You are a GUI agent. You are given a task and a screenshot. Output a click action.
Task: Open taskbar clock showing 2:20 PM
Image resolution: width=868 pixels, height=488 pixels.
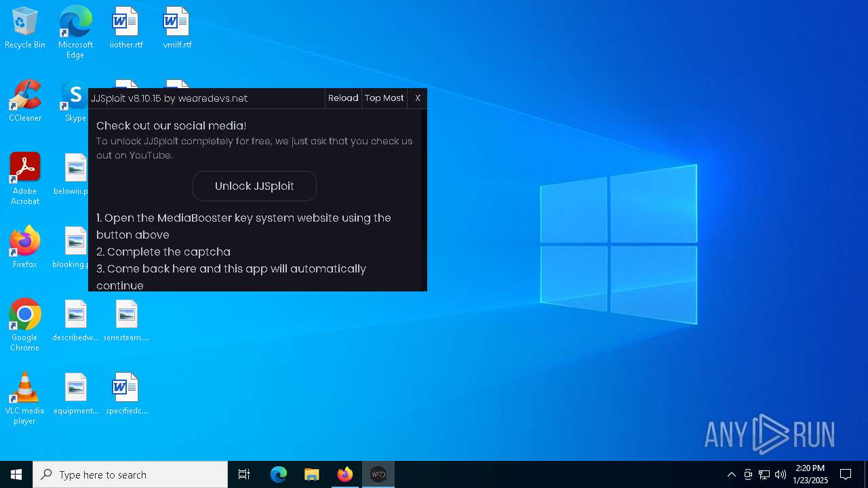click(810, 474)
